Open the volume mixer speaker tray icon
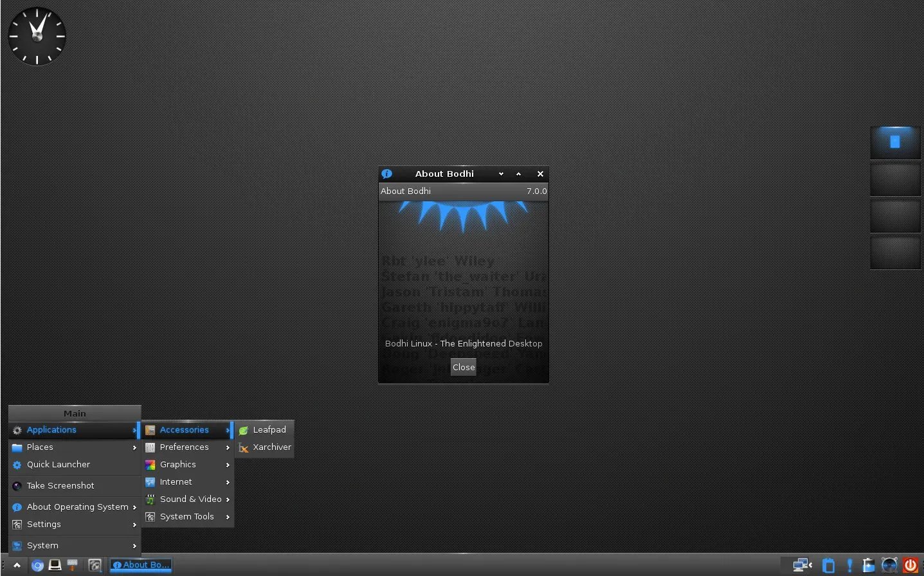Screen dimensions: 924x576 coord(889,565)
